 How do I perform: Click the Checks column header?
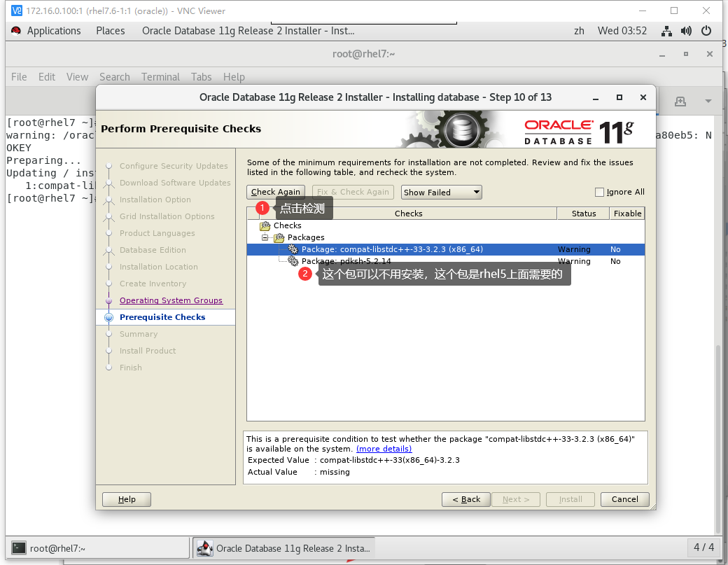pos(408,214)
